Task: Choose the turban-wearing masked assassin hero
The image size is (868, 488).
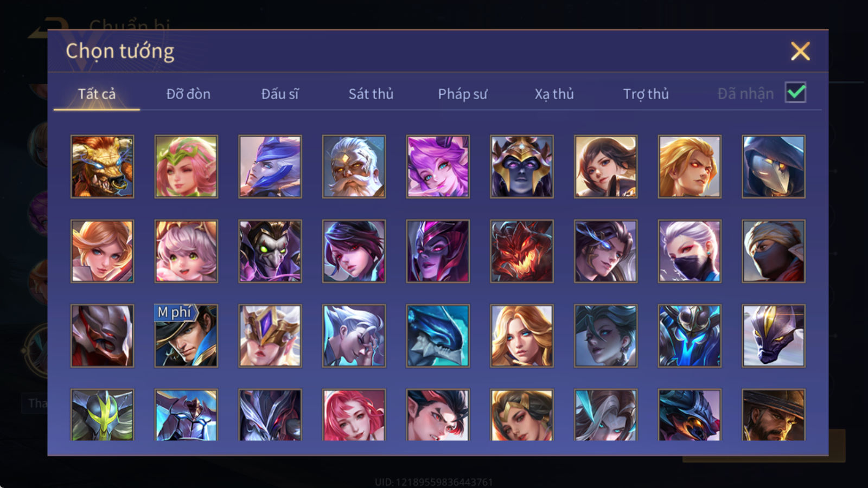Action: tap(774, 251)
